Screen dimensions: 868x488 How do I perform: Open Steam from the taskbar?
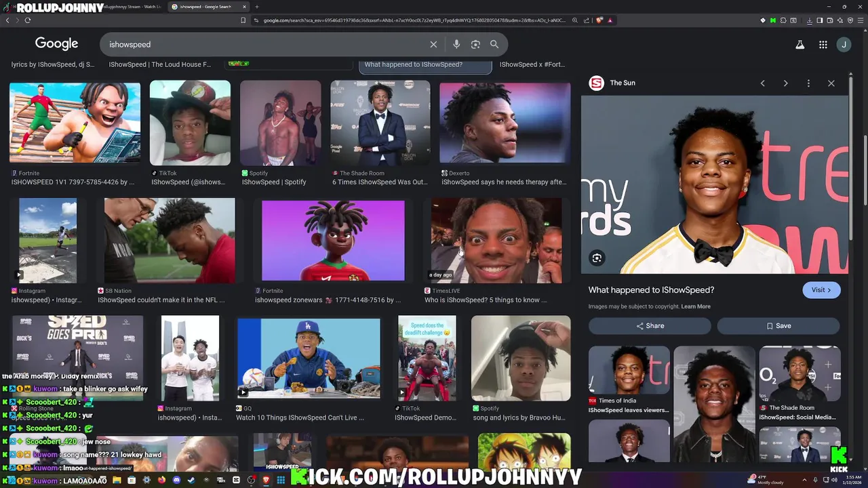pos(191,481)
